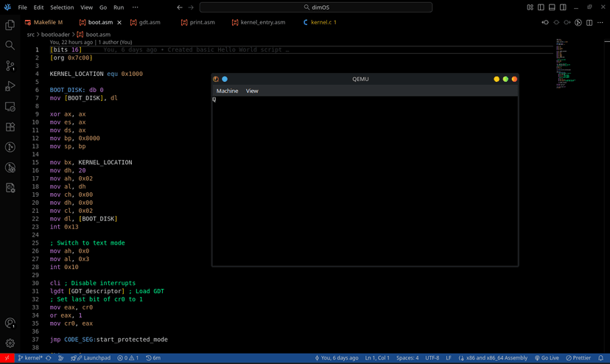
Task: Open the QEMU Machine menu
Action: [227, 91]
